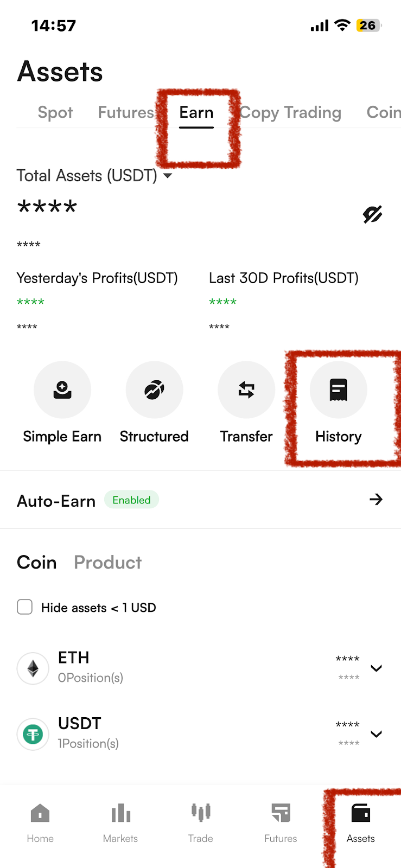Viewport: 401px width, 868px height.
Task: Tap the Simple Earn icon
Action: [62, 390]
